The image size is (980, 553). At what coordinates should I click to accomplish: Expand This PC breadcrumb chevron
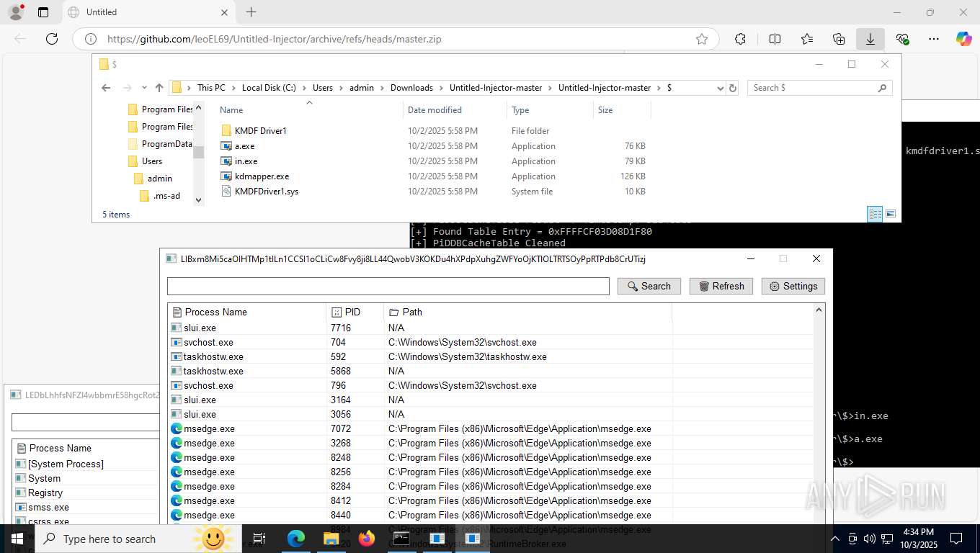tap(234, 88)
